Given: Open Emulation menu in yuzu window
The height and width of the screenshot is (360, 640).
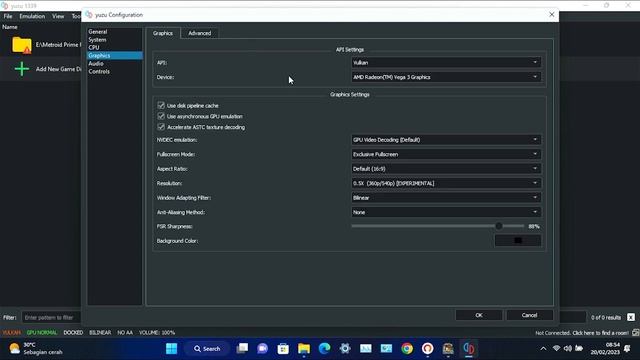Looking at the screenshot, I should click(32, 16).
